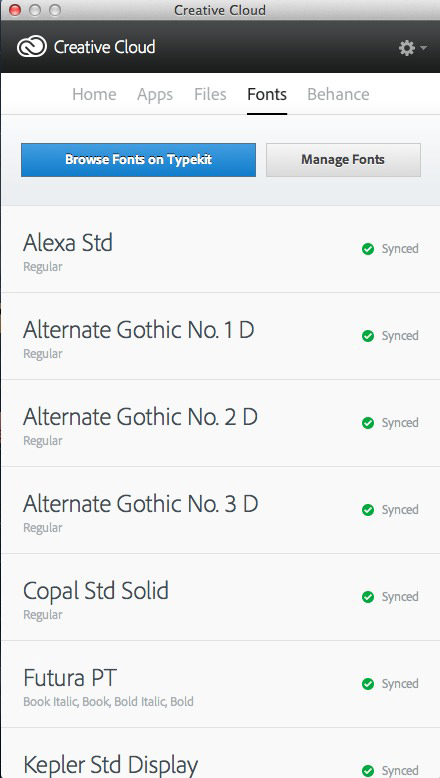440x778 pixels.
Task: Click Browse Fonts on Typekit button
Action: tap(138, 160)
